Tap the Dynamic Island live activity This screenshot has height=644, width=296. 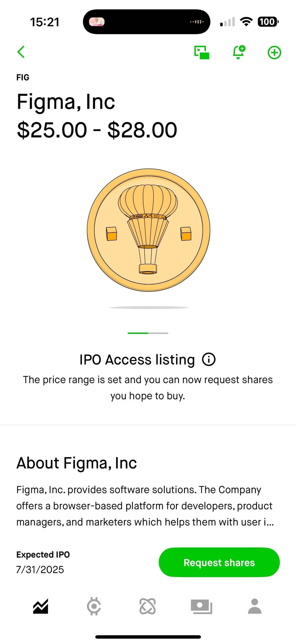tap(147, 22)
